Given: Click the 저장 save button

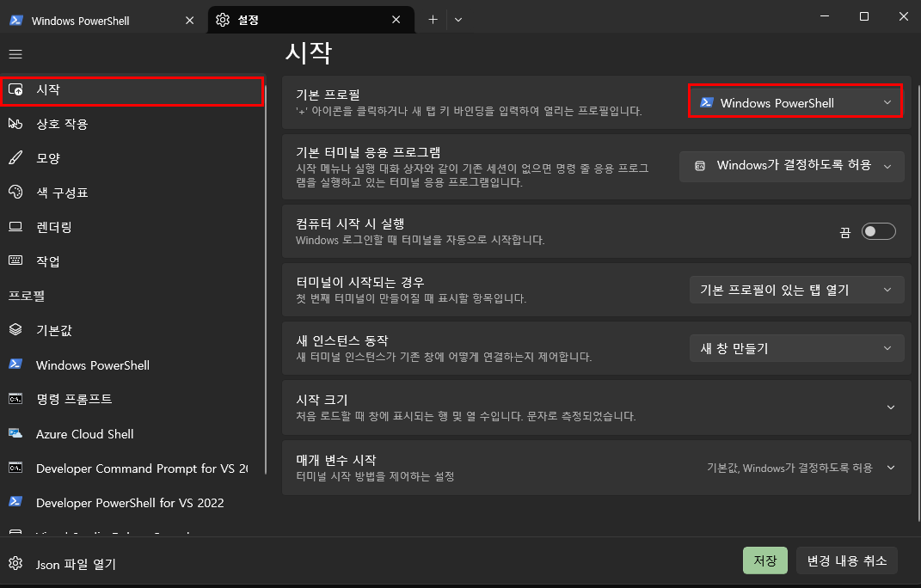Looking at the screenshot, I should 764,560.
